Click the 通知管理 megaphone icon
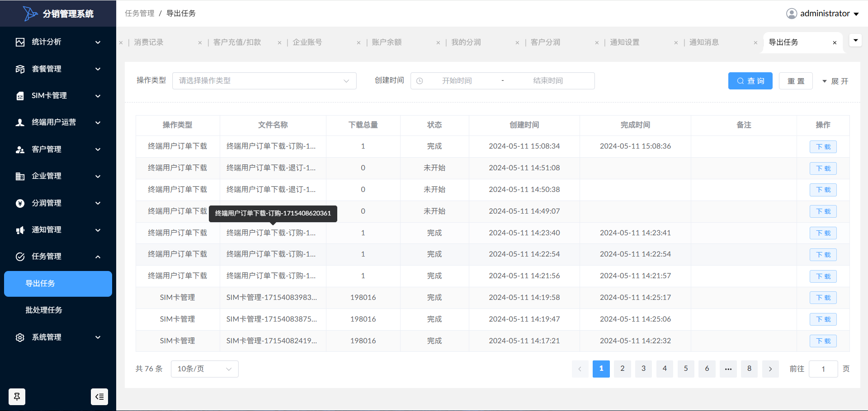The width and height of the screenshot is (868, 411). point(20,230)
